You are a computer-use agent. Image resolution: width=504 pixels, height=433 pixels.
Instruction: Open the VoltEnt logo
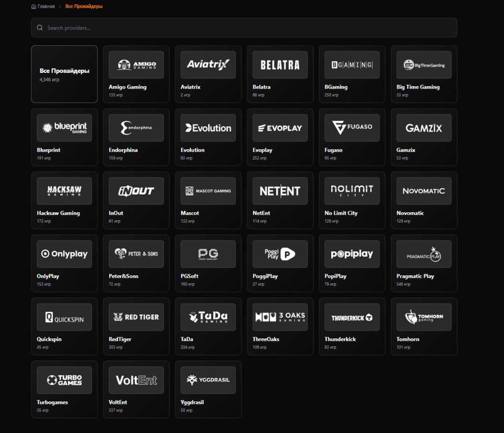point(136,380)
